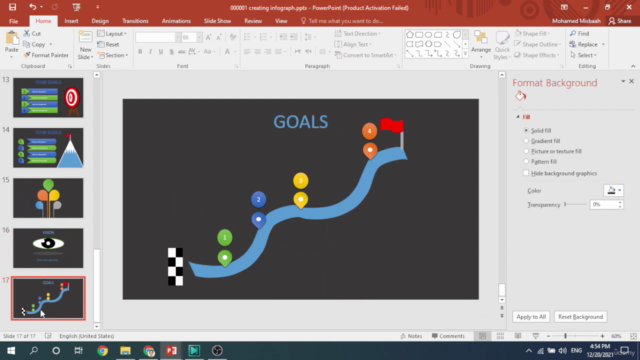The width and height of the screenshot is (640, 360).
Task: Select Solid fill radio option
Action: click(x=526, y=130)
